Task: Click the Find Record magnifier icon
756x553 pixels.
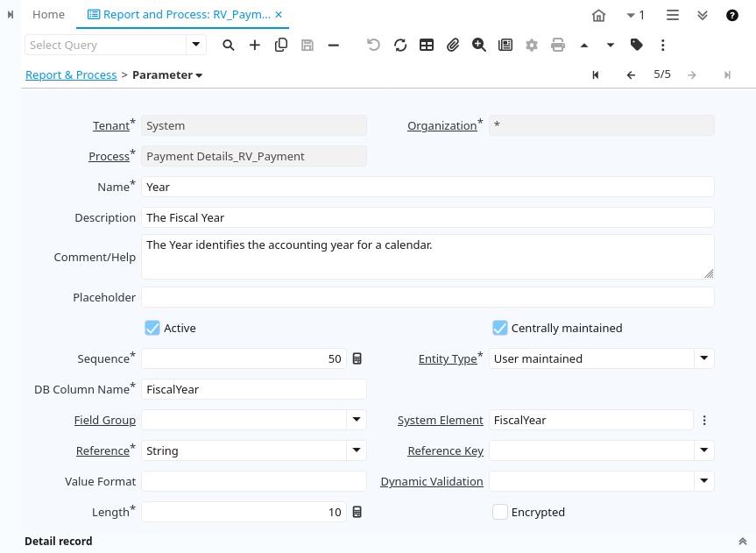Action: click(229, 45)
